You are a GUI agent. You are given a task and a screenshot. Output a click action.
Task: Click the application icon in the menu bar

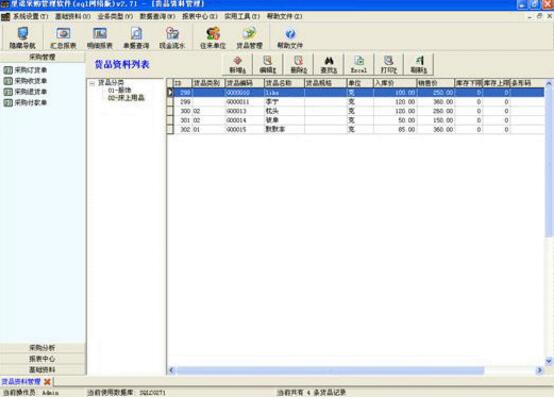point(5,17)
